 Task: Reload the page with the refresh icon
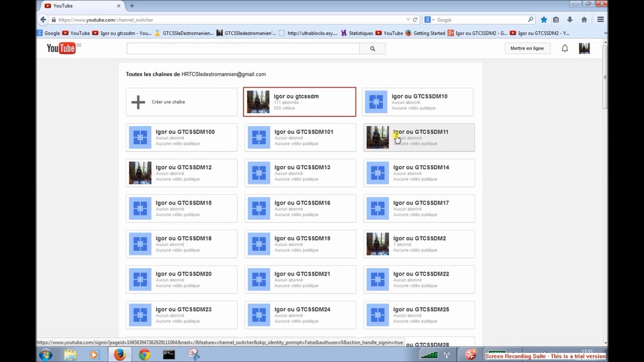click(x=415, y=20)
